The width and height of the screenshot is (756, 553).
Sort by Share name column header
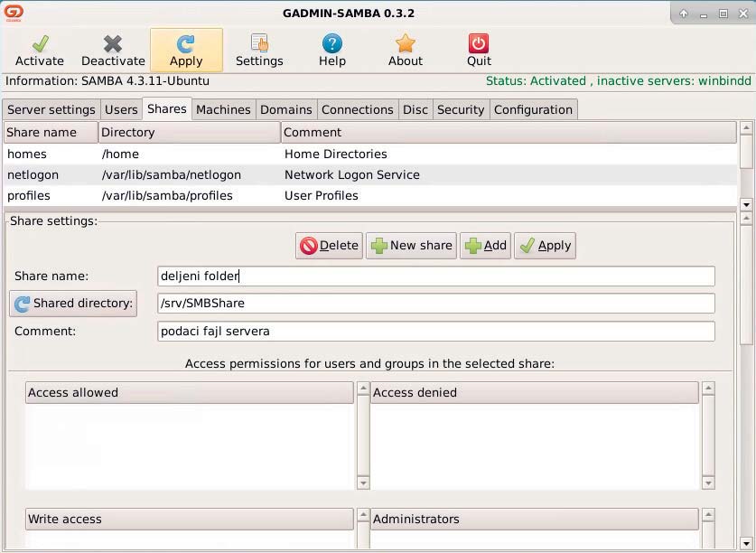pos(51,132)
